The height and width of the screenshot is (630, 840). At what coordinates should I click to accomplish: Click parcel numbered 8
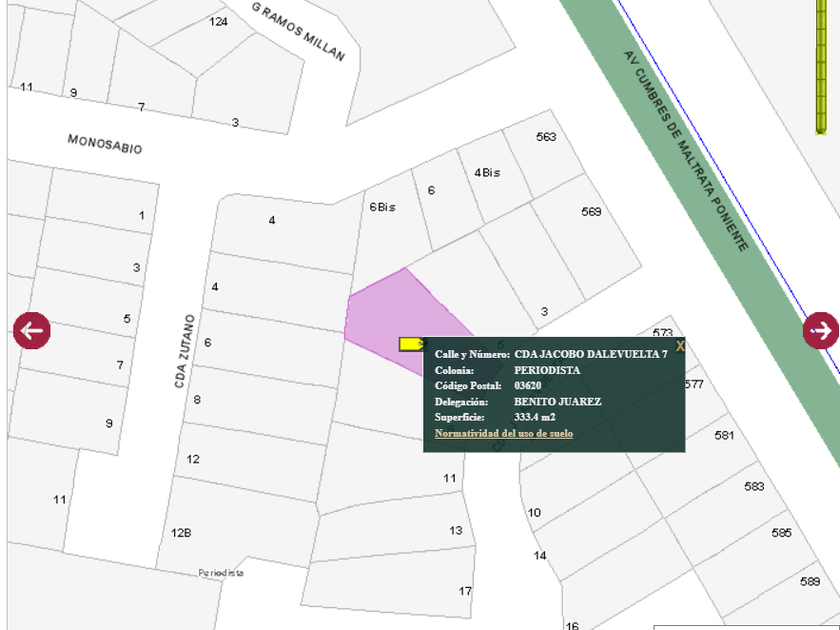coord(197,400)
